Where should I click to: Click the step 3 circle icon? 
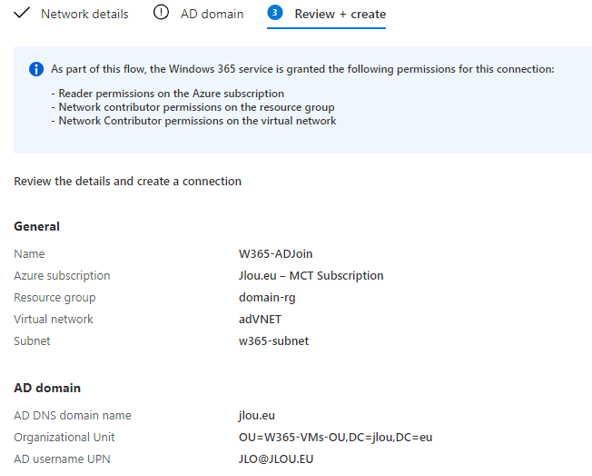click(x=275, y=12)
